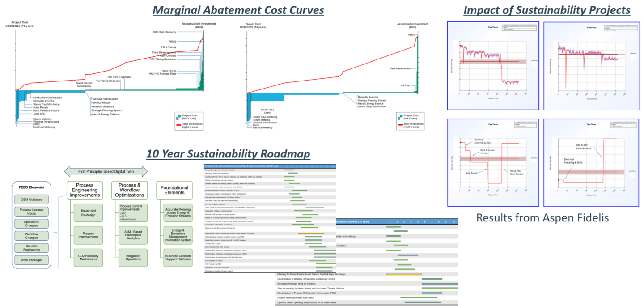This screenshot has height=306, width=644.
Task: Select the OEM Guidance box
Action: click(x=32, y=199)
